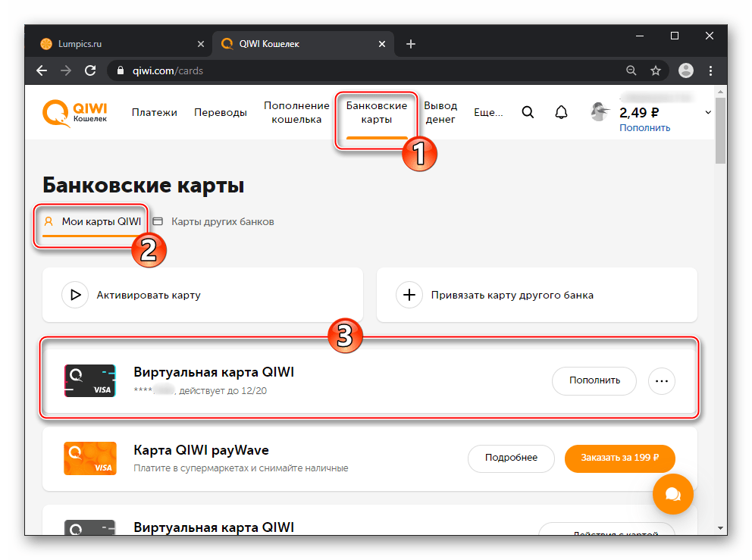Bookmark this page with star icon

656,71
